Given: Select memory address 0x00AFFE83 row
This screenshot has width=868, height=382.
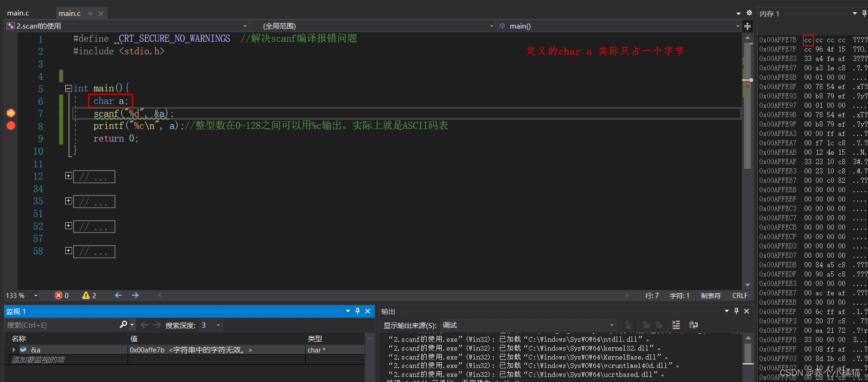Looking at the screenshot, I should click(x=813, y=59).
